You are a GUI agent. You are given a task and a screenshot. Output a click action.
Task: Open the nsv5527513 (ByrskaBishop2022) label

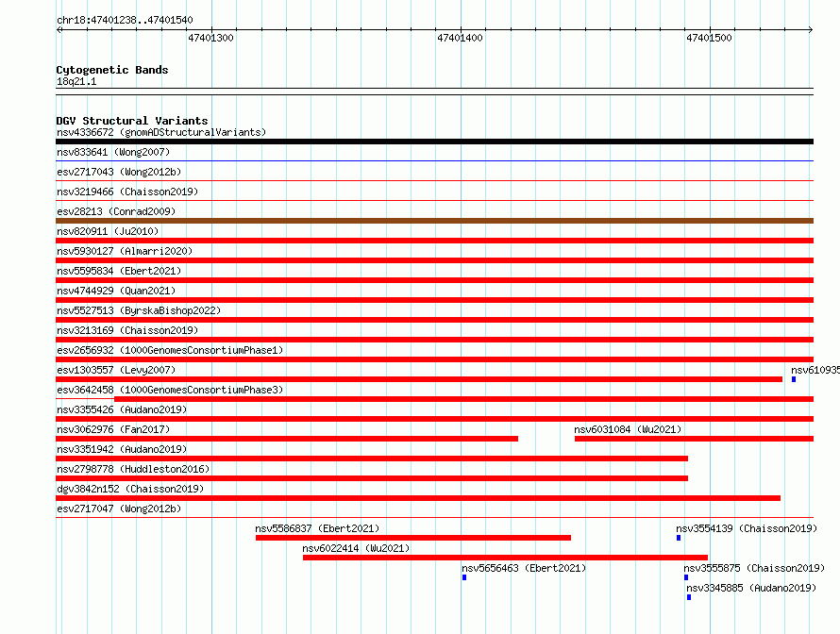139,310
